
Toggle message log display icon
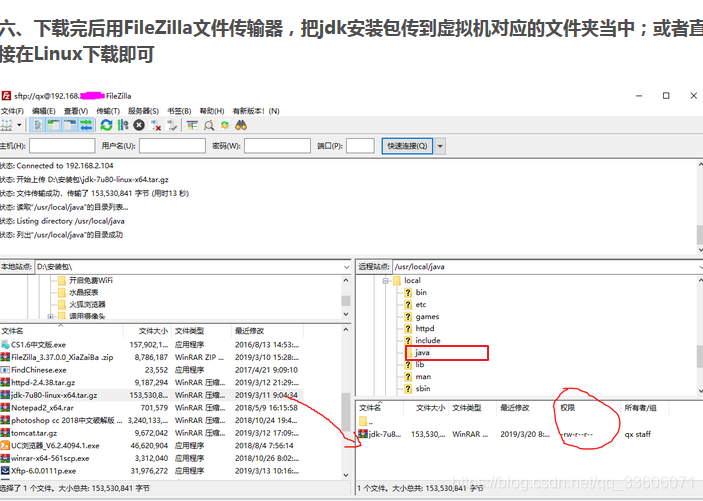coord(38,125)
